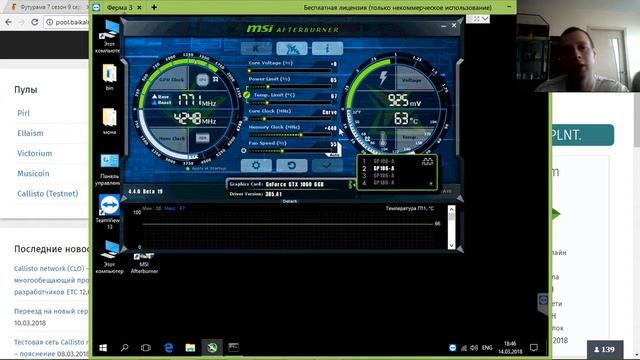
Task: Switch to command prompt taskbar icon
Action: tap(233, 348)
